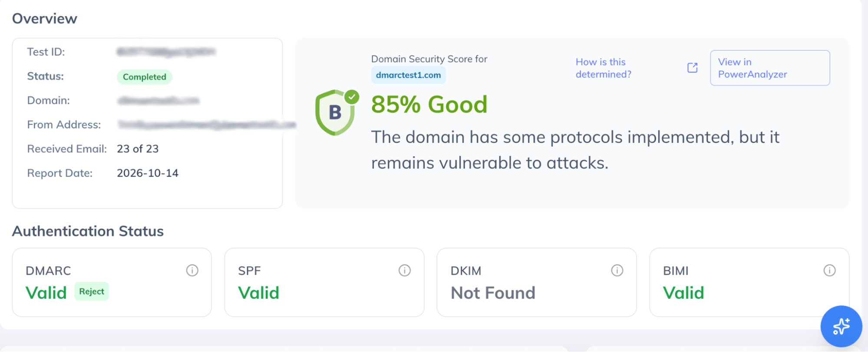This screenshot has width=868, height=352.
Task: Select the DKIM Not Found card
Action: tap(537, 283)
